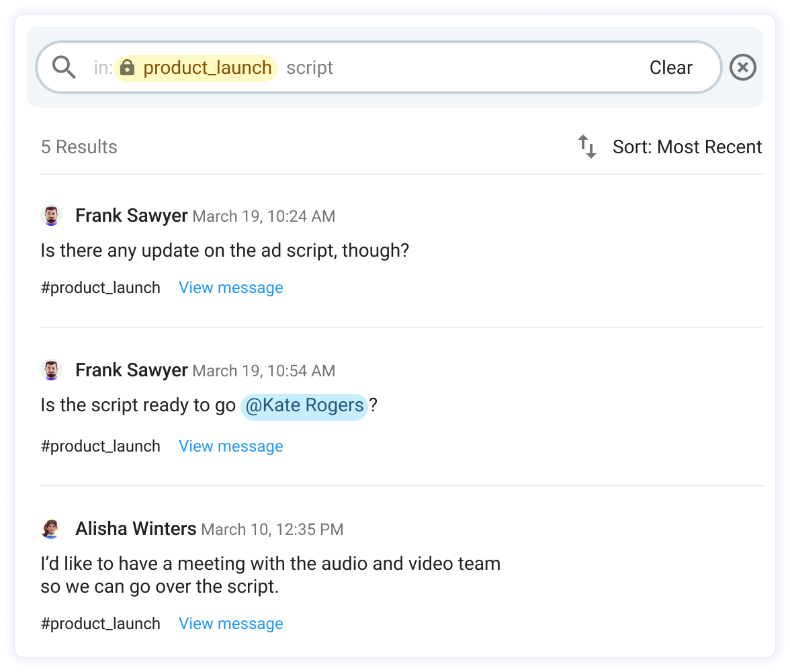
Task: Click message 'Is there any update on the ad script'
Action: click(x=224, y=251)
